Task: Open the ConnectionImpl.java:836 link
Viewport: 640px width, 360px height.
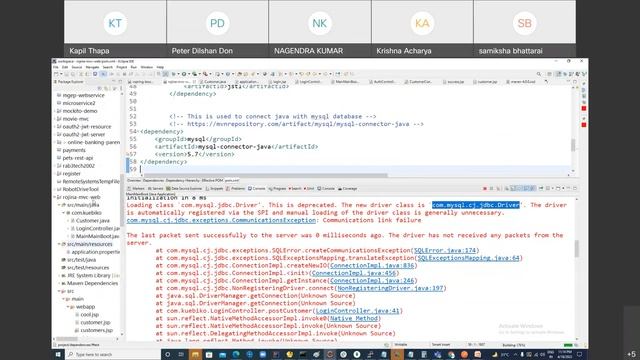Action: 372,265
